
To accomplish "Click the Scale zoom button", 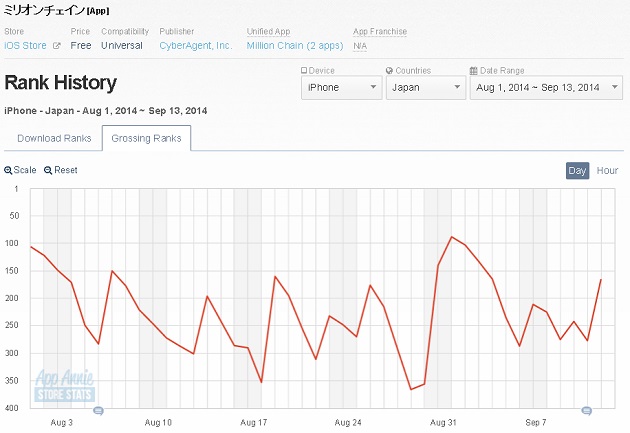I will pyautogui.click(x=20, y=170).
